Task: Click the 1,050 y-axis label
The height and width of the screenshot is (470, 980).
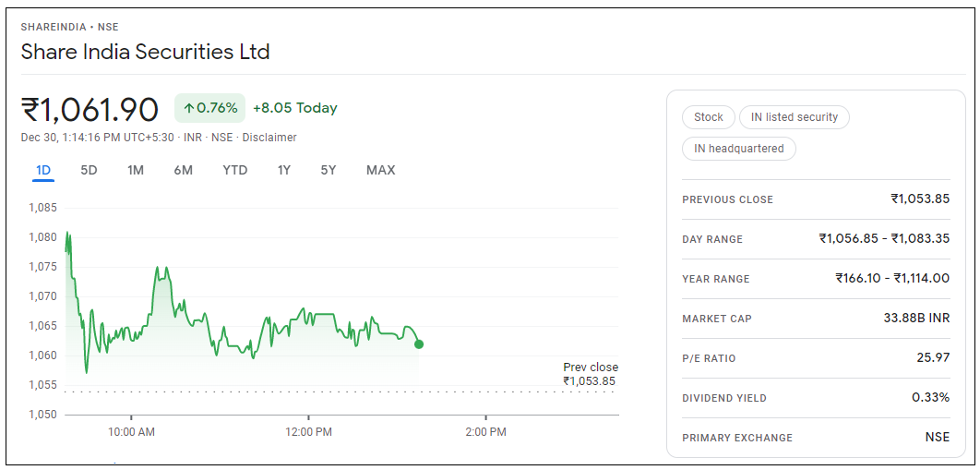Action: (x=42, y=415)
